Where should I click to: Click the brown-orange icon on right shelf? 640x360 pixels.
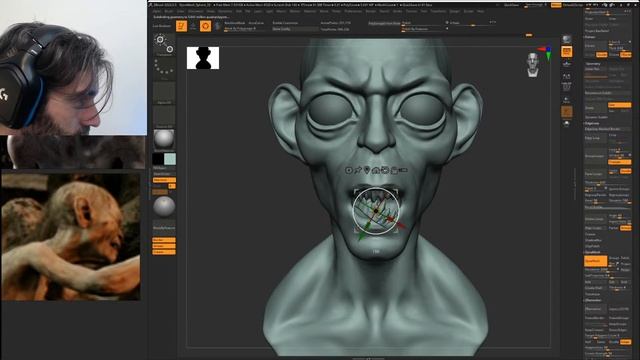(567, 111)
